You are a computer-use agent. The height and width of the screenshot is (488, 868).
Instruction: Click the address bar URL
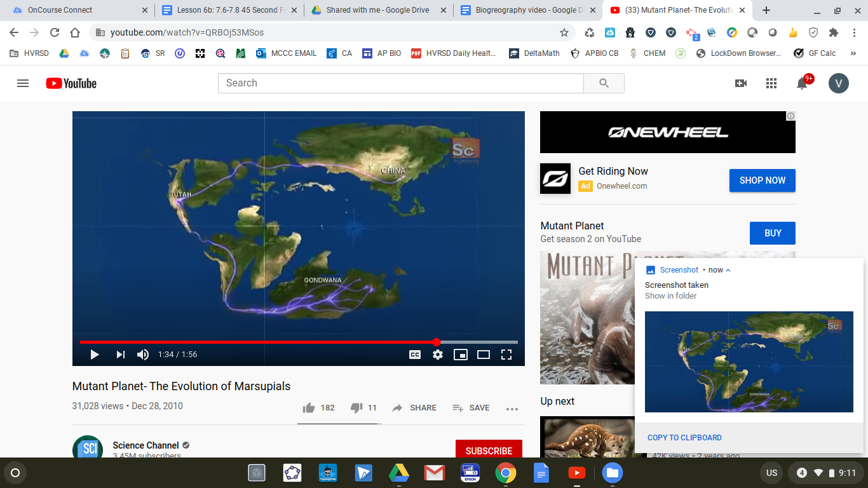(x=187, y=32)
